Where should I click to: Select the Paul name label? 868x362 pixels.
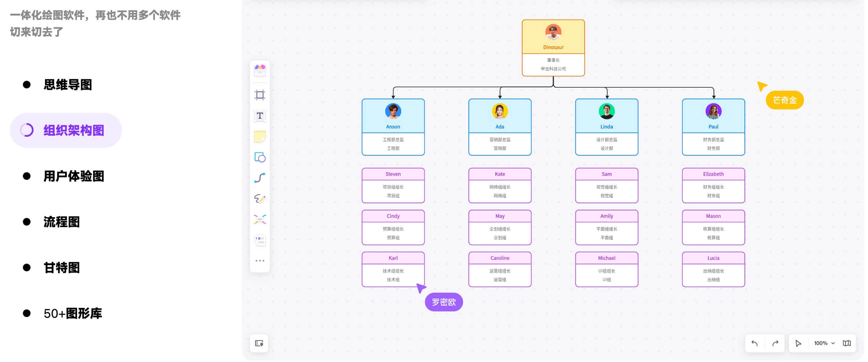714,127
